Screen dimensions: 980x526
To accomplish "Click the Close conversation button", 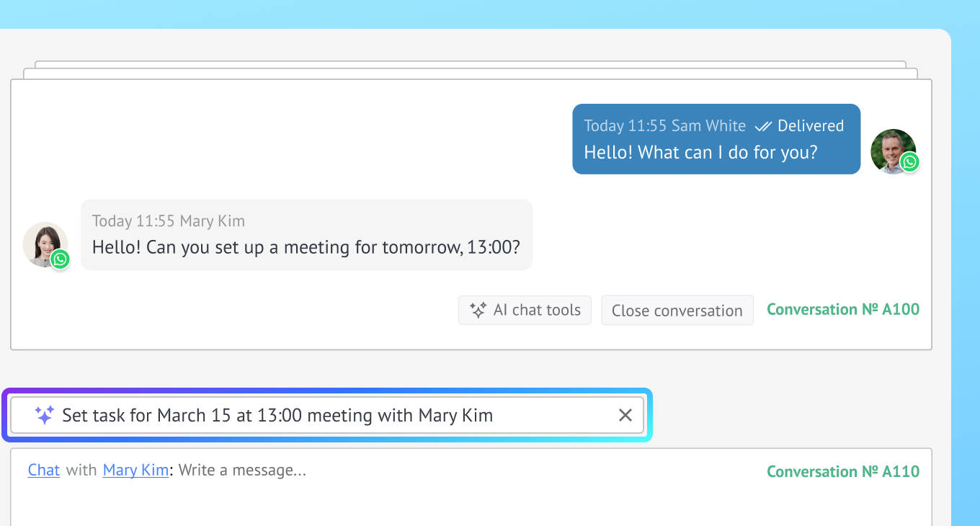I will coord(677,311).
